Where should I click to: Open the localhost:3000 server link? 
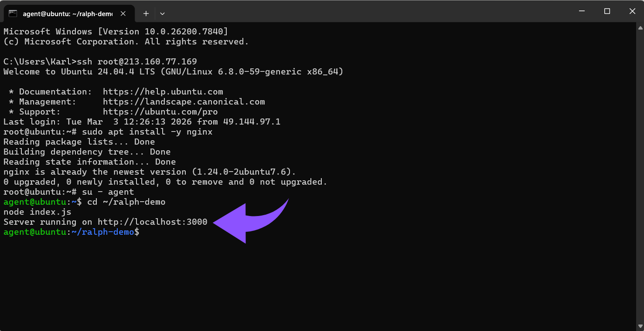point(152,222)
